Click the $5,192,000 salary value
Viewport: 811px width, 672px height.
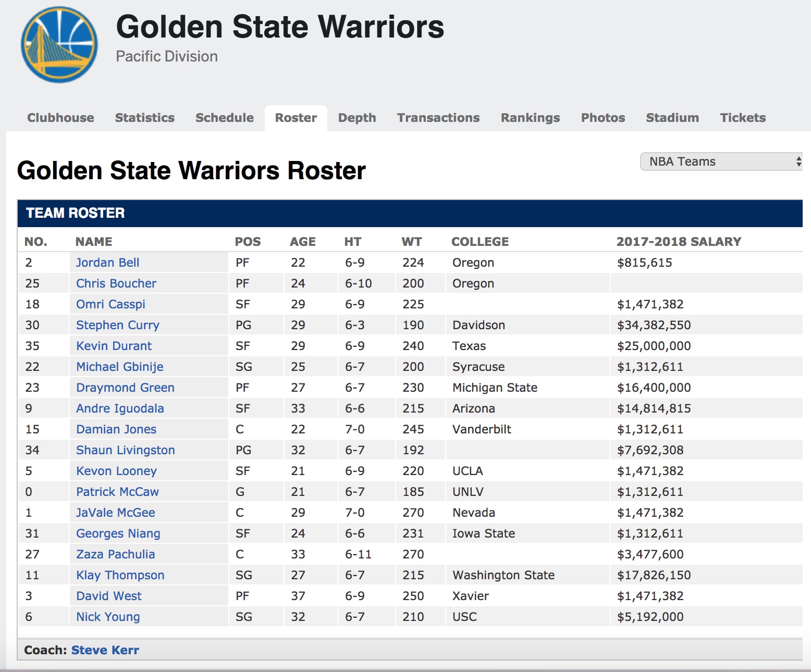(x=650, y=617)
